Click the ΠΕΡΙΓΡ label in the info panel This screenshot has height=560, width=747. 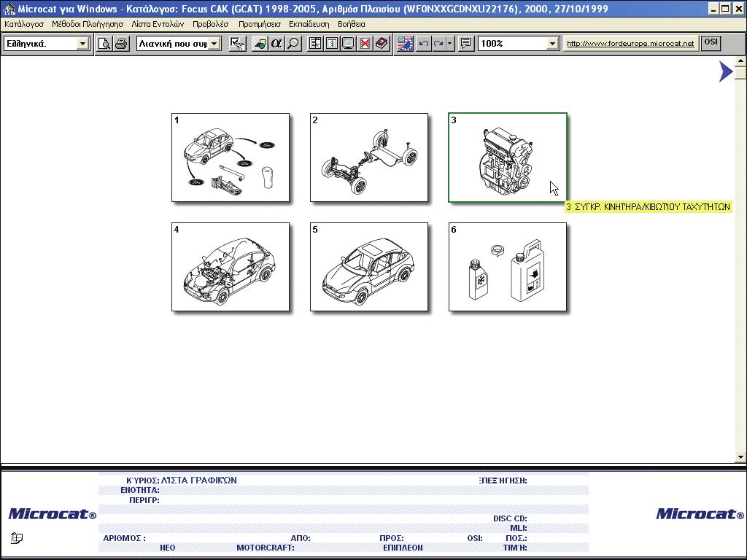coord(144,500)
